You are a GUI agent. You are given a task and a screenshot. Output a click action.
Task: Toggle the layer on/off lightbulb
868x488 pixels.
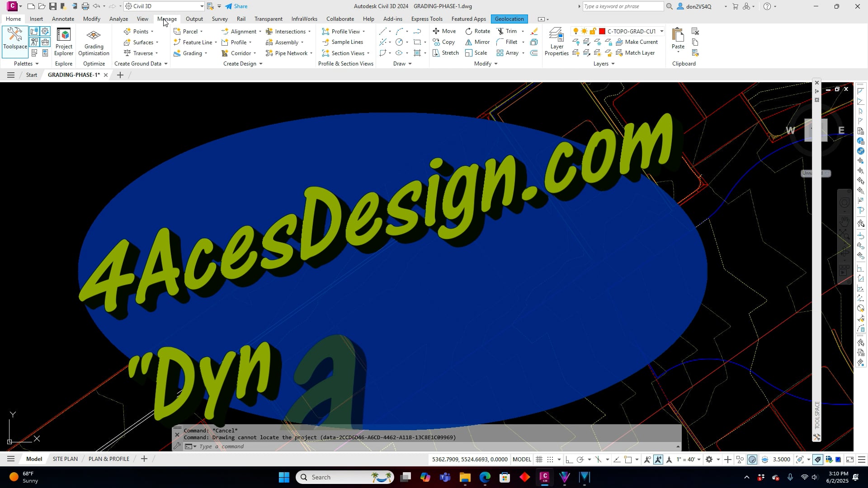tap(576, 31)
